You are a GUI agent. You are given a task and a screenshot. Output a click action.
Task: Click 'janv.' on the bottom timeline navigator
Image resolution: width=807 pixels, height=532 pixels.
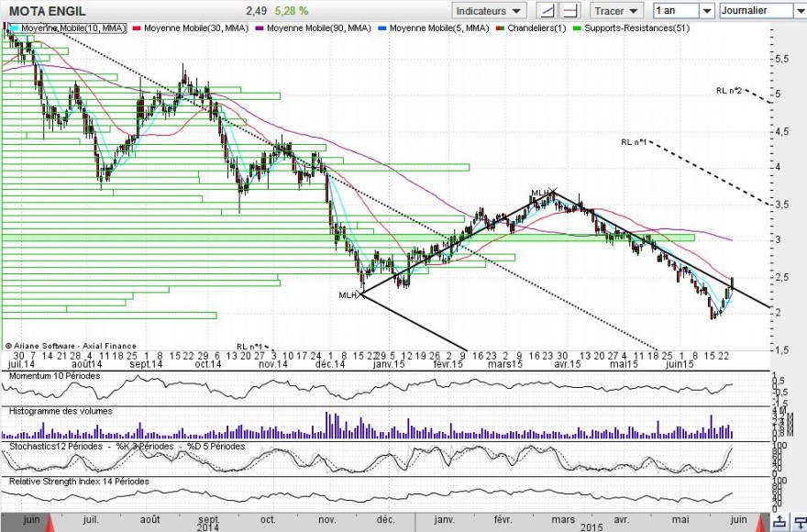click(445, 519)
